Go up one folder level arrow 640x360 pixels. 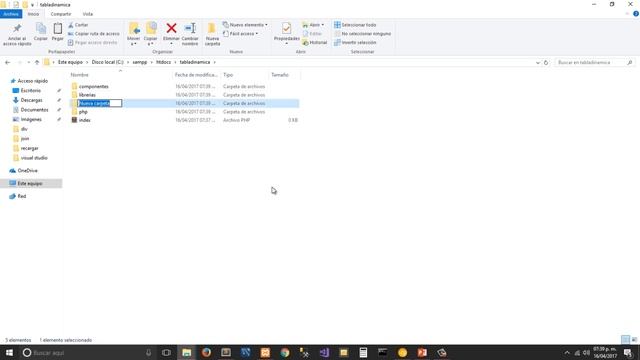pos(37,62)
